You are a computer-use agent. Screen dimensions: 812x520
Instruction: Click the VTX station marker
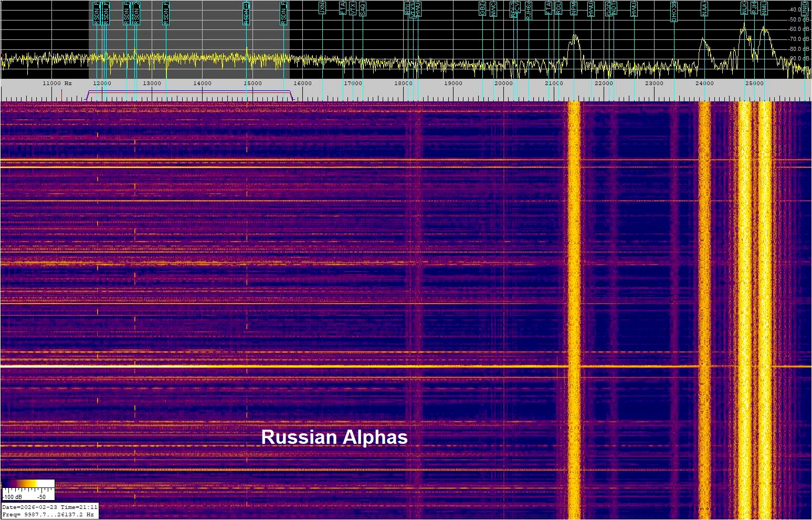tap(353, 8)
